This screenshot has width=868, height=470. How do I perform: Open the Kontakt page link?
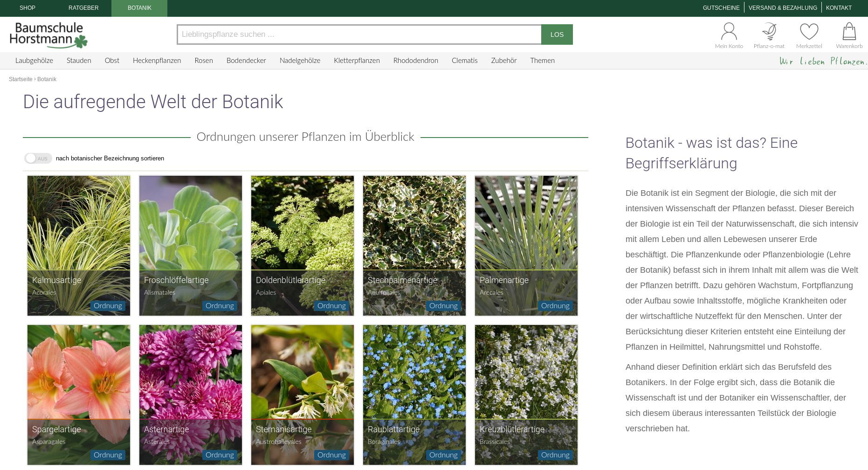tap(838, 8)
